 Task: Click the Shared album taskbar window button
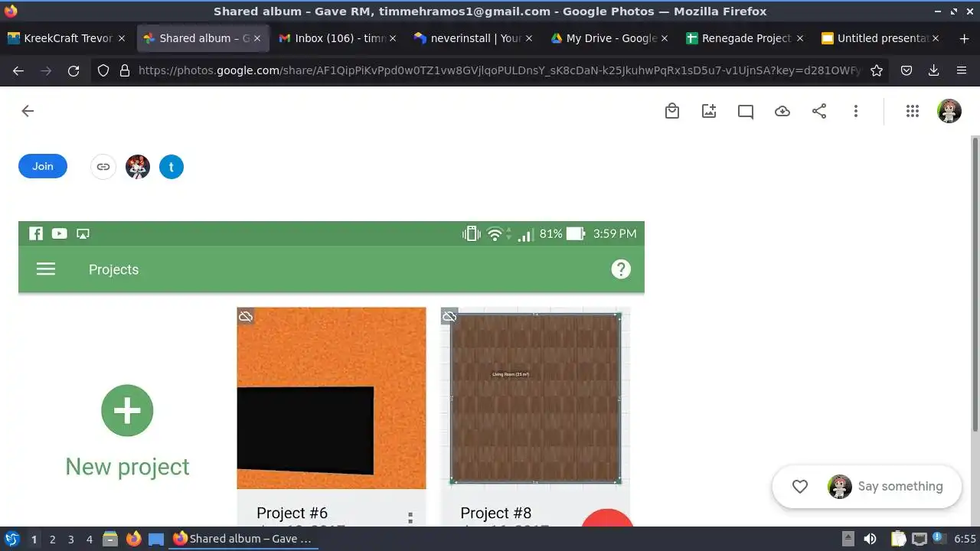pos(243,539)
